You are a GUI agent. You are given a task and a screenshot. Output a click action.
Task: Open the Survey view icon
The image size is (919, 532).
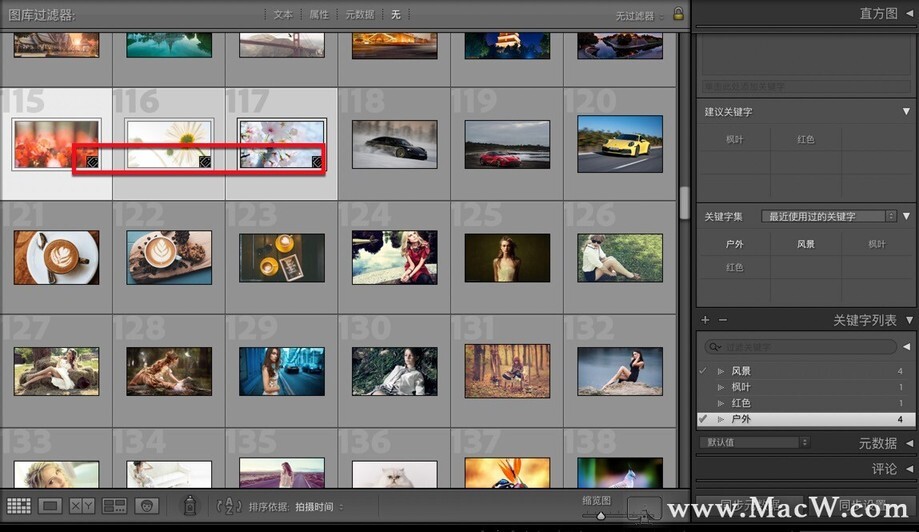(x=114, y=507)
